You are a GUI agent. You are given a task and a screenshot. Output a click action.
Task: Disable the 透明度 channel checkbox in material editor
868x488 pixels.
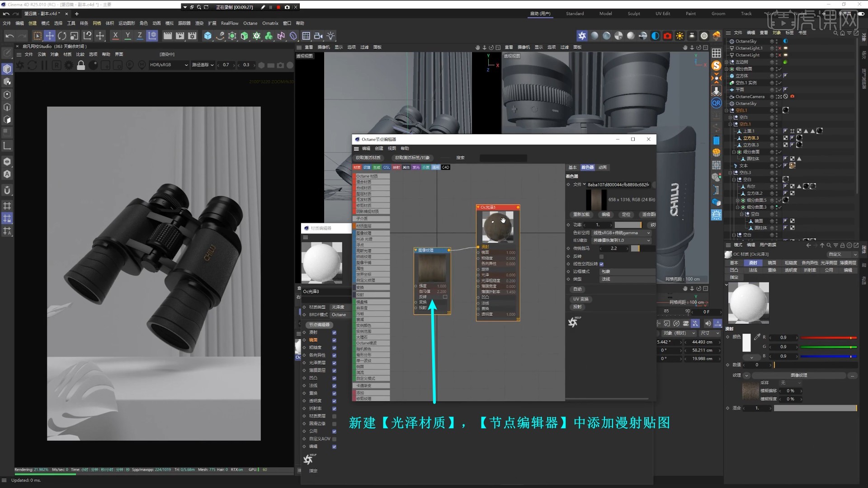tap(335, 401)
